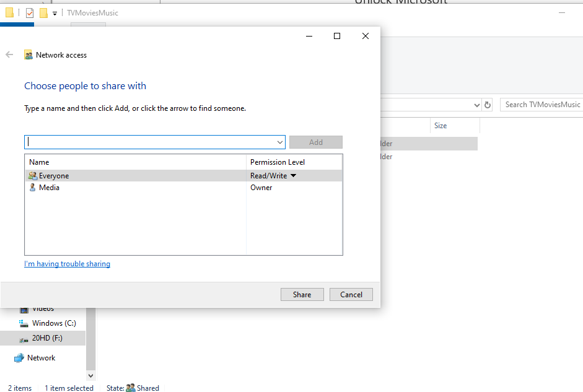
Task: Select the highlighted first folder row in Explorer
Action: click(429, 144)
